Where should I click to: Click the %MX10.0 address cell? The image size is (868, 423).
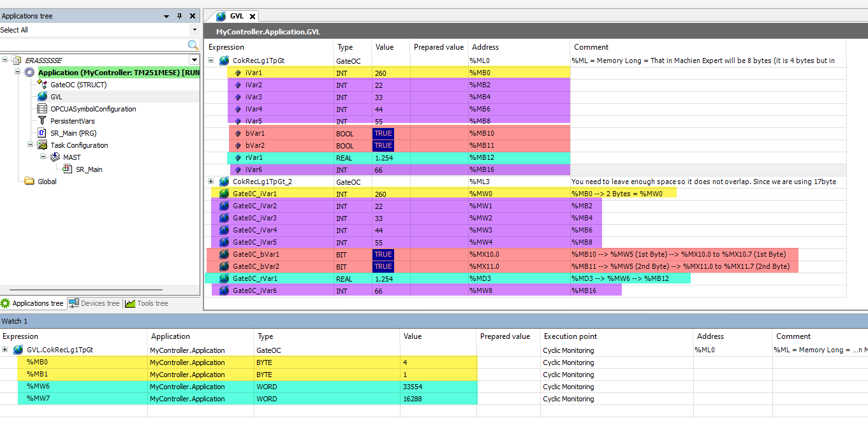tap(519, 254)
